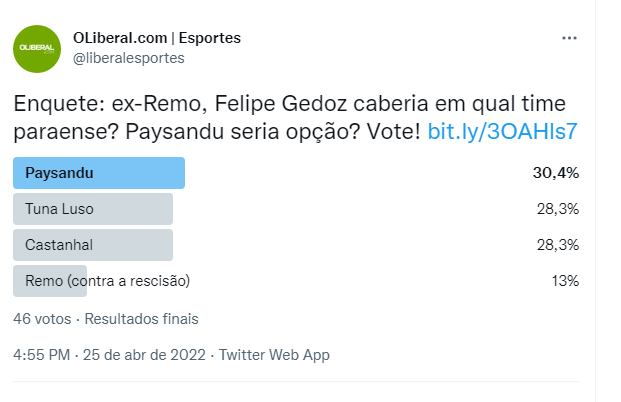Screen dimensions: 621x402
Task: Open the tweet's three-dot more options menu
Action: click(x=569, y=39)
